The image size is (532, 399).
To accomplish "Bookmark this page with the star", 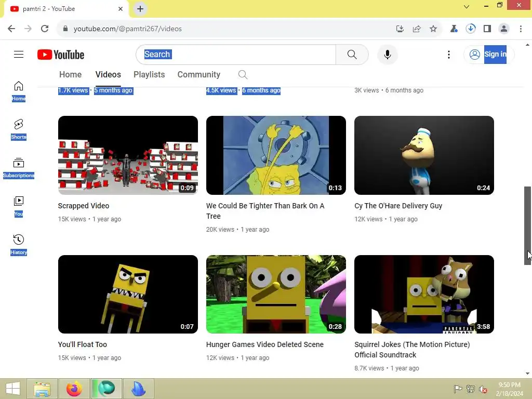I will [433, 29].
